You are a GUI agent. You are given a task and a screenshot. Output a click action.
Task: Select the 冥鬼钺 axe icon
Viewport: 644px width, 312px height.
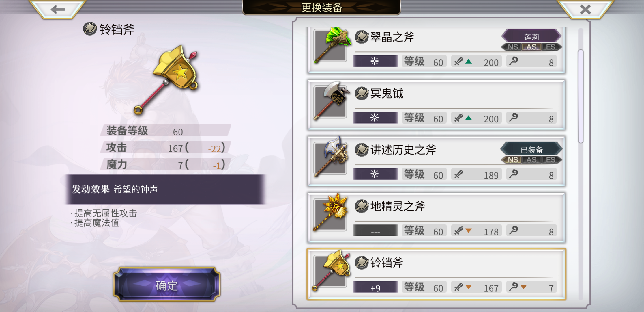(332, 101)
